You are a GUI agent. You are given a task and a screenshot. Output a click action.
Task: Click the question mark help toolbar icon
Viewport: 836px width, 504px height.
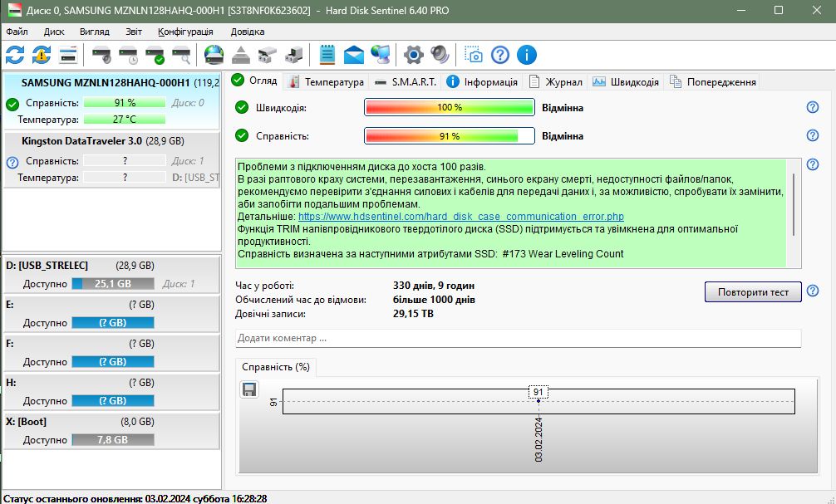click(x=500, y=55)
